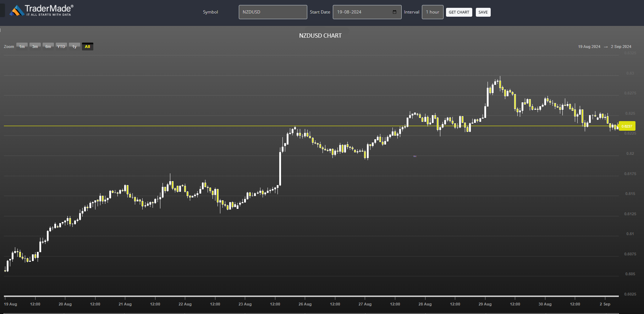The height and width of the screenshot is (314, 644).
Task: Click the 0.63 y-axis price label
Action: pos(630,73)
